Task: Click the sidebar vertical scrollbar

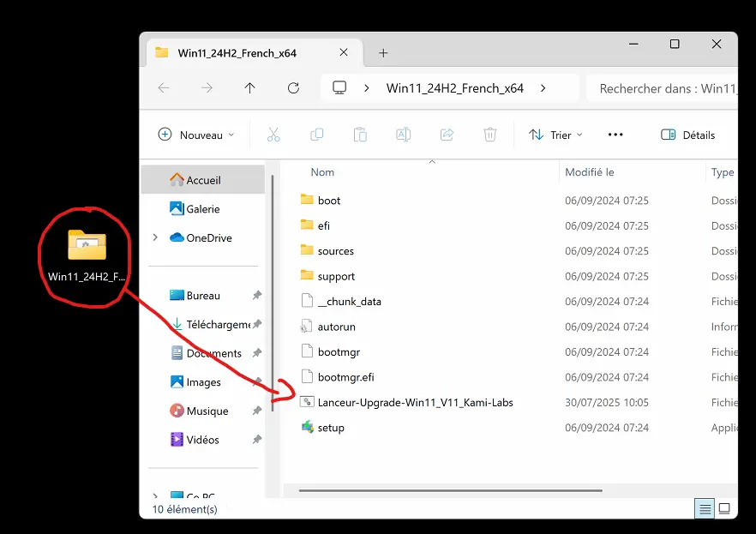Action: pyautogui.click(x=273, y=292)
